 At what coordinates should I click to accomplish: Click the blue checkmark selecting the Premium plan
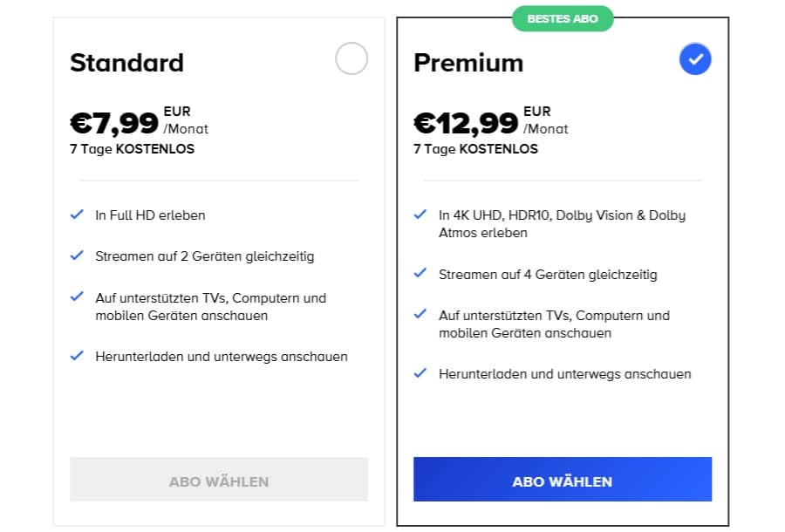693,59
